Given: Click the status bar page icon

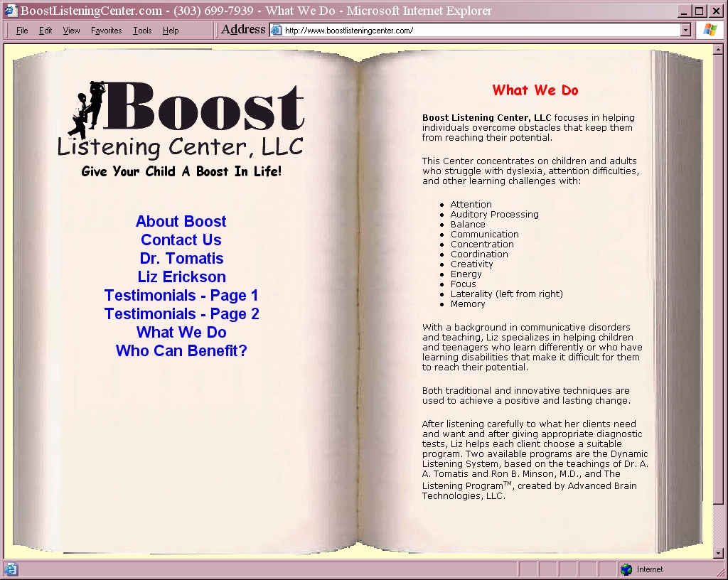Looking at the screenshot, I should coord(10,569).
